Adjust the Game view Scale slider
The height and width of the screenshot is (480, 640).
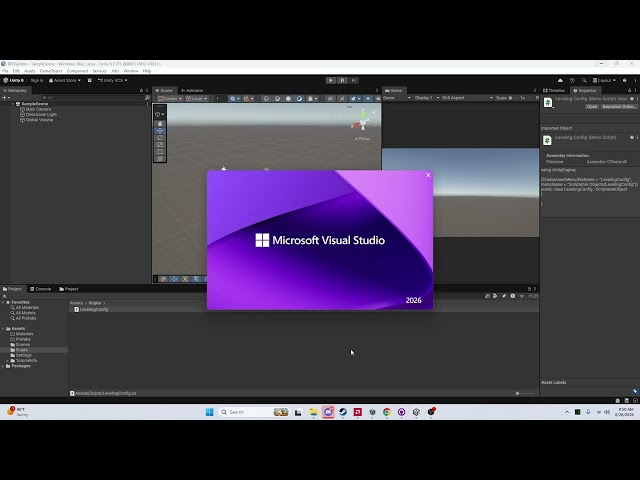click(515, 98)
